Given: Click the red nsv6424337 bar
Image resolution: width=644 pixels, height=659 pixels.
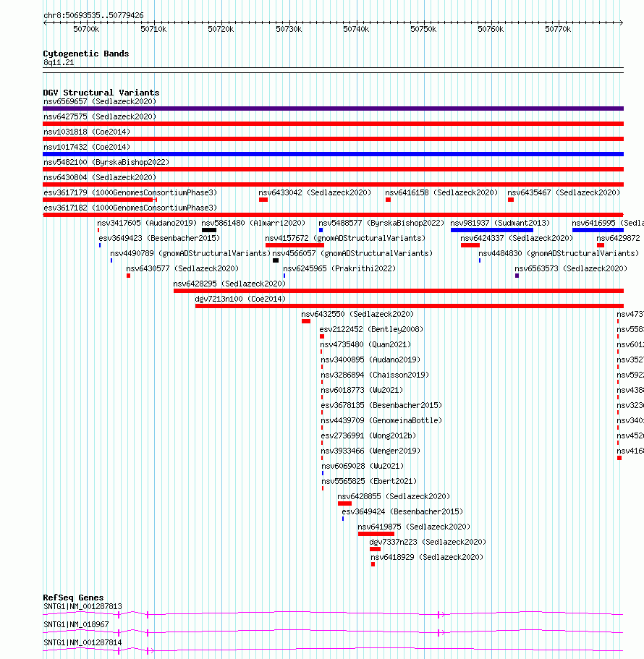Looking at the screenshot, I should coord(470,245).
